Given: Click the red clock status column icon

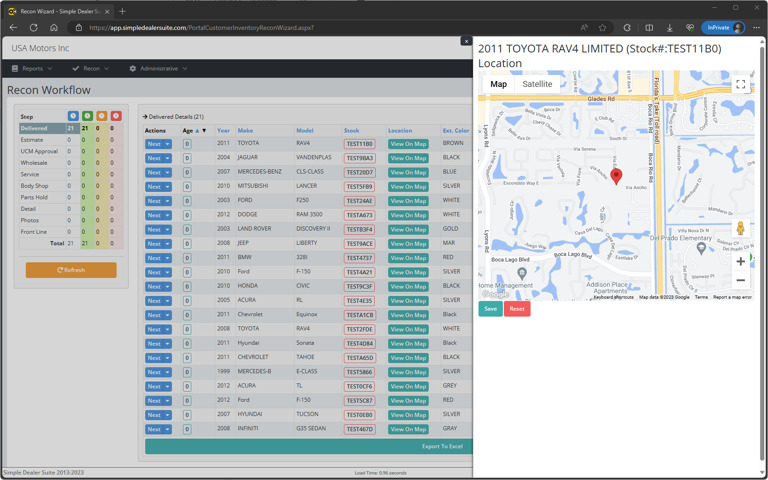Looking at the screenshot, I should point(116,116).
